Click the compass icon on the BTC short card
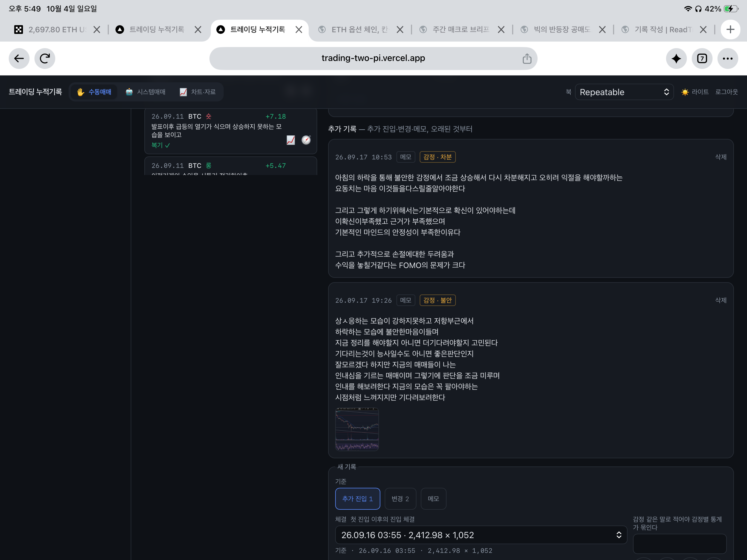Viewport: 747px width, 560px height. click(306, 140)
